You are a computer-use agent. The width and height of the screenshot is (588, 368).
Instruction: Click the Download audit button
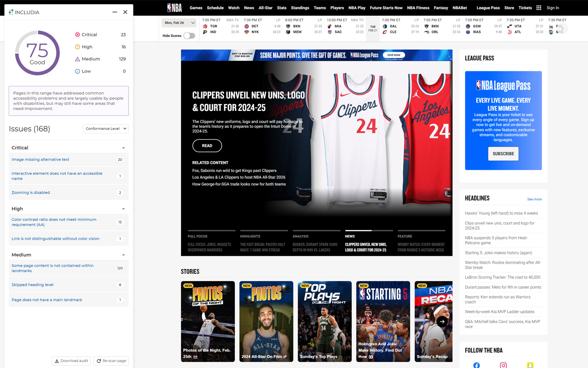pos(71,361)
